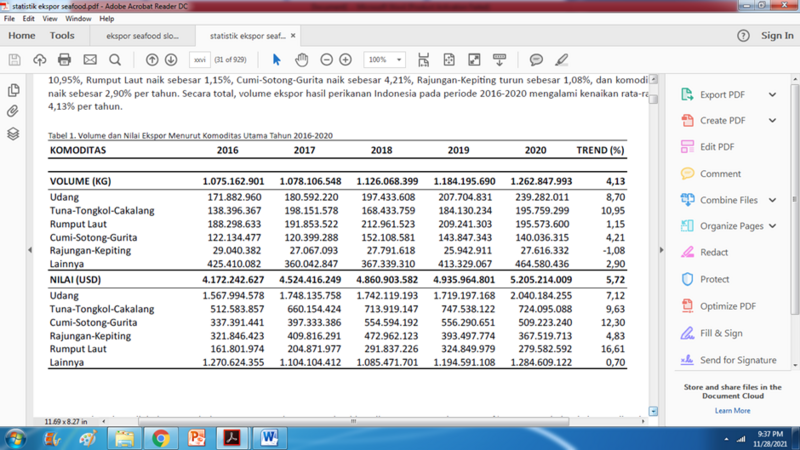Open attachments paperclip panel

click(13, 111)
